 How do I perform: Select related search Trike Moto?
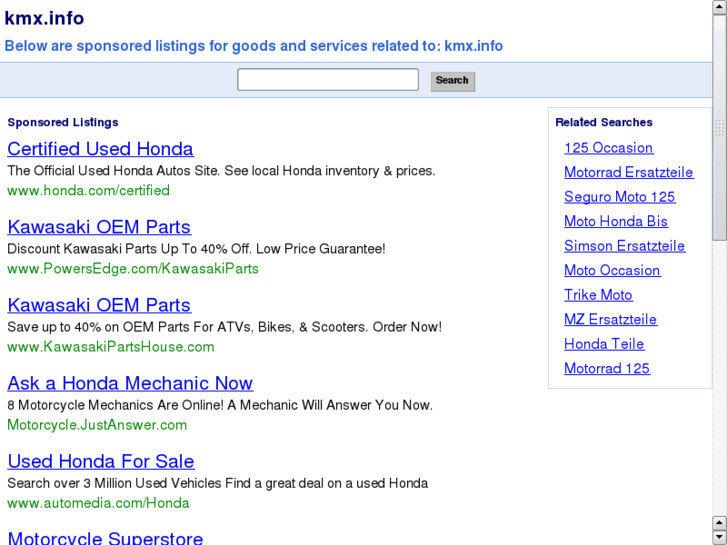pos(598,295)
